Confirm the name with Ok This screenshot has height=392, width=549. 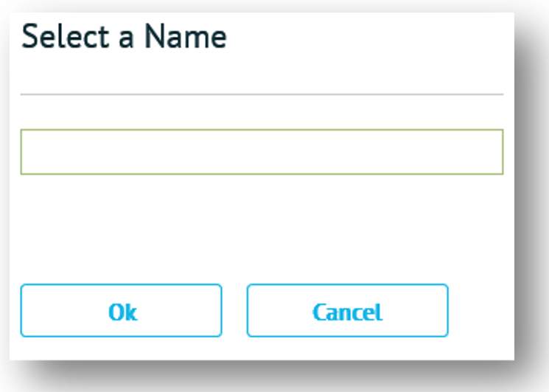(x=121, y=311)
